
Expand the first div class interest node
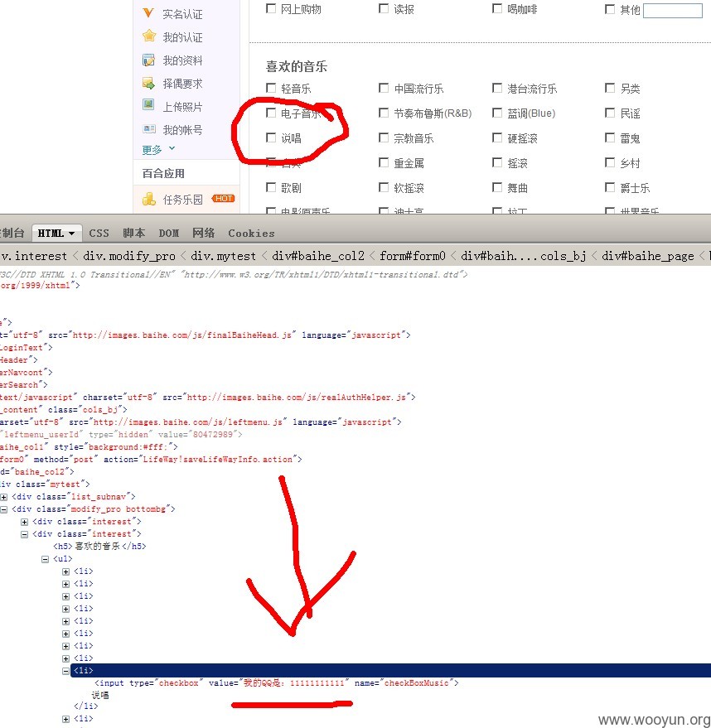click(25, 522)
